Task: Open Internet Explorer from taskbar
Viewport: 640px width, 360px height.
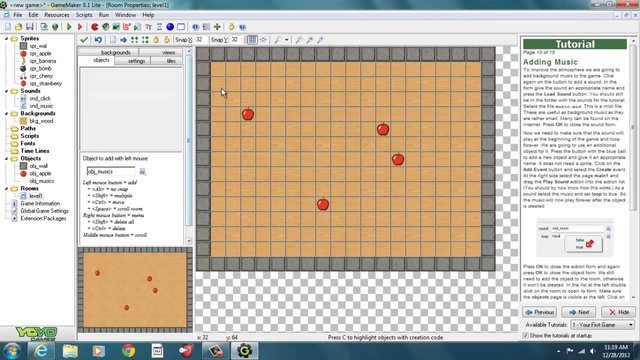Action: click(41, 351)
